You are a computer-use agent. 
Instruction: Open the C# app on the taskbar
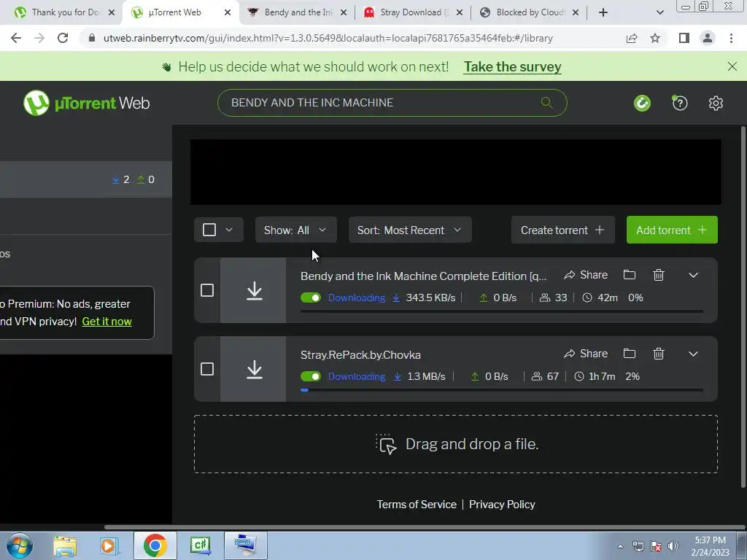click(200, 545)
